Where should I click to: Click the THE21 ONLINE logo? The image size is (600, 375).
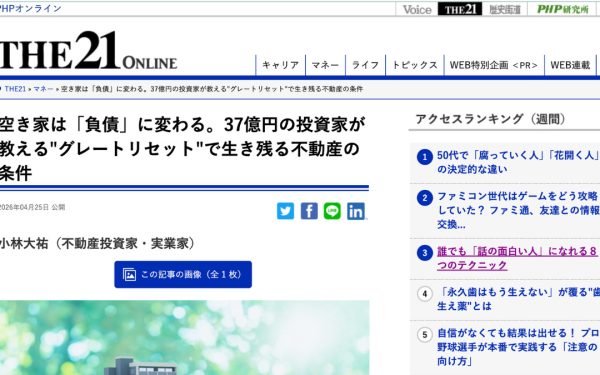(x=88, y=51)
